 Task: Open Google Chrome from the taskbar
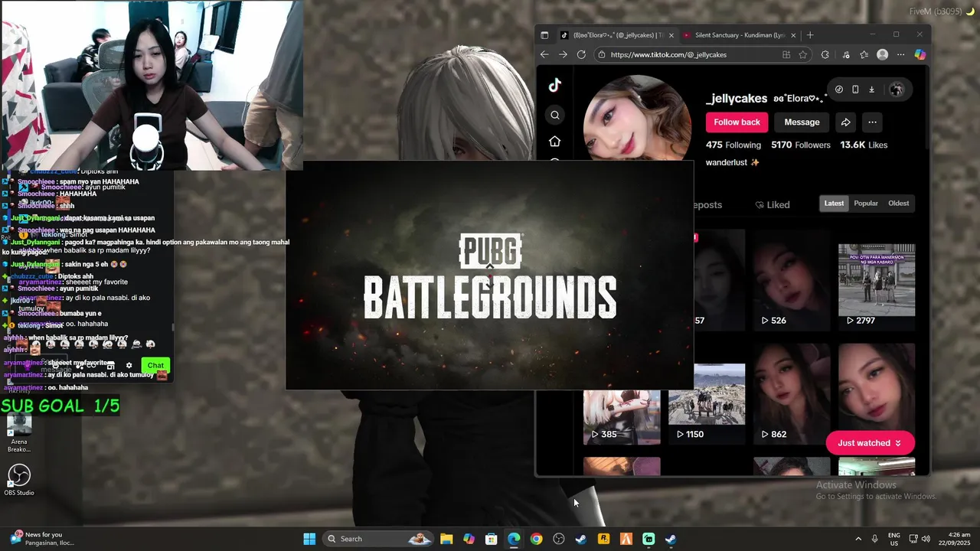pyautogui.click(x=536, y=539)
